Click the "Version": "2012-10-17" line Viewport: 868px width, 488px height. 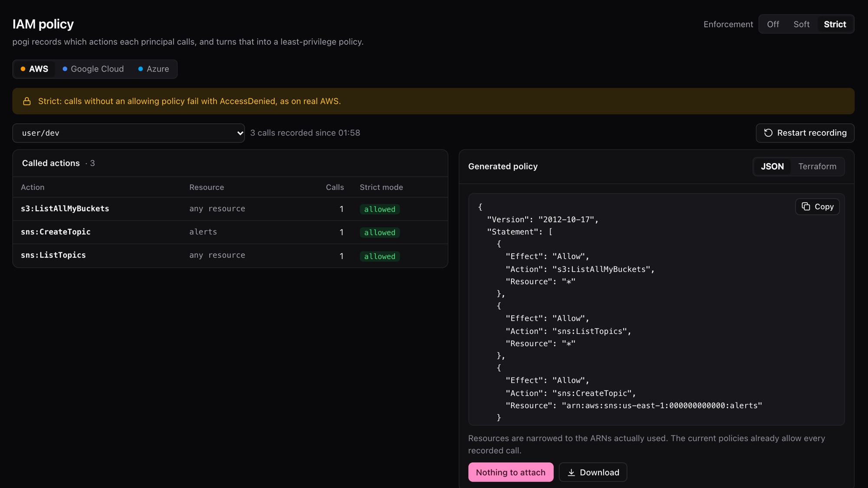coord(542,220)
